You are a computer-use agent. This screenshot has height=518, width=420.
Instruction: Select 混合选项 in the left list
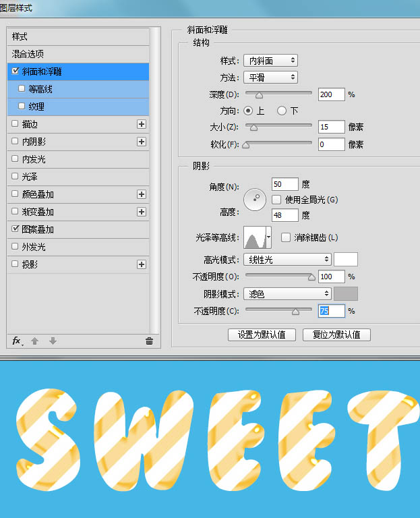[x=78, y=54]
